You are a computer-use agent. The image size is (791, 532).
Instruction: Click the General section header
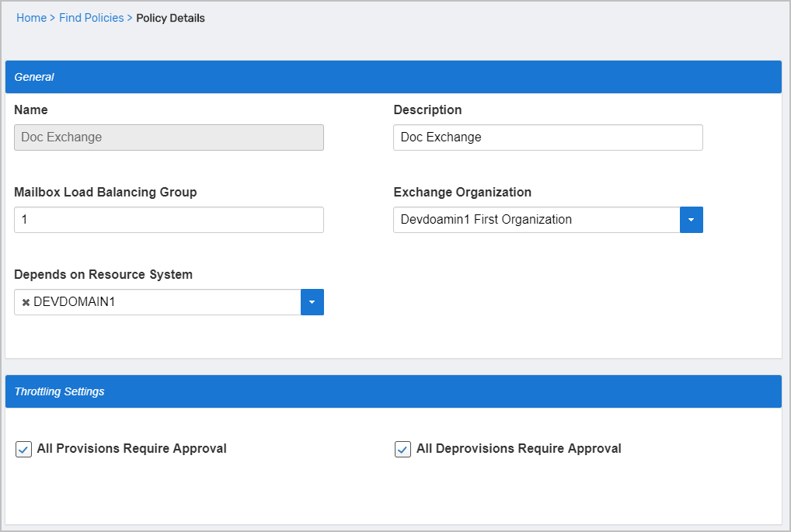tap(393, 77)
